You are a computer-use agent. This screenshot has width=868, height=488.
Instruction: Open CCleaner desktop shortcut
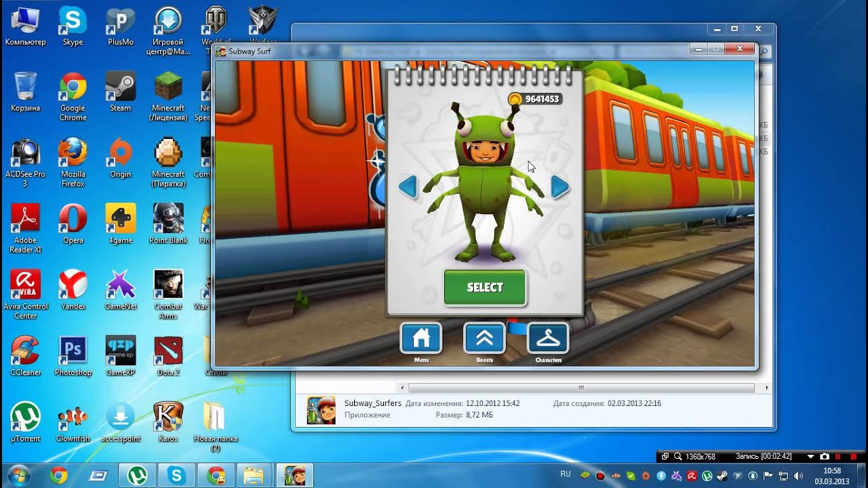tap(25, 357)
